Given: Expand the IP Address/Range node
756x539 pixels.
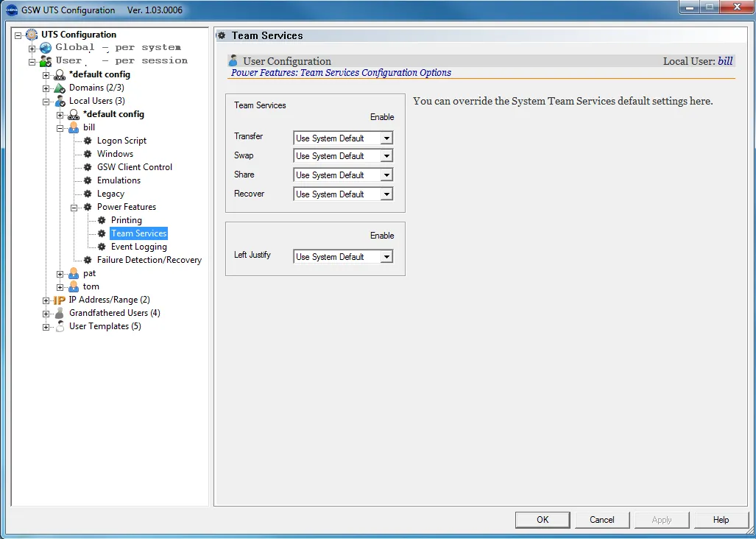Looking at the screenshot, I should 46,301.
